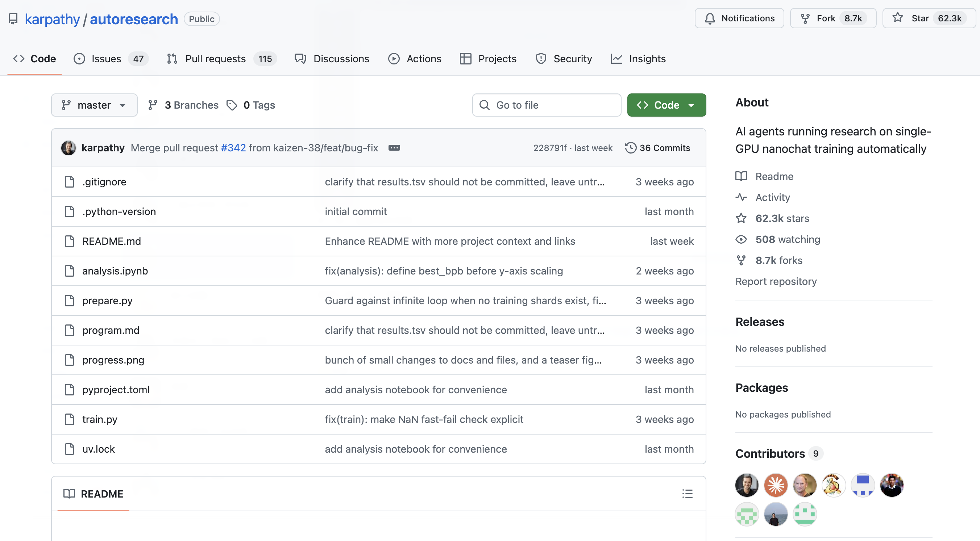Click karpathy's avatar in the commit row
This screenshot has width=980, height=541.
[68, 148]
